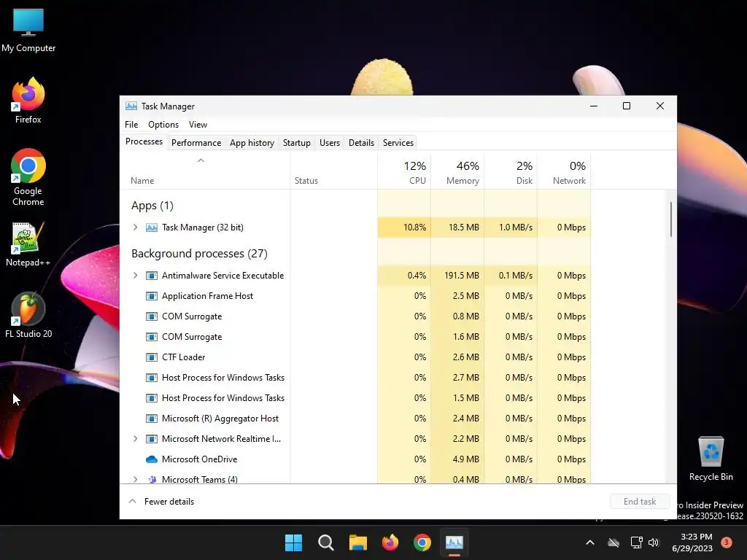This screenshot has width=747, height=560.
Task: Click OneDrive cloud tray icon
Action: tap(614, 542)
